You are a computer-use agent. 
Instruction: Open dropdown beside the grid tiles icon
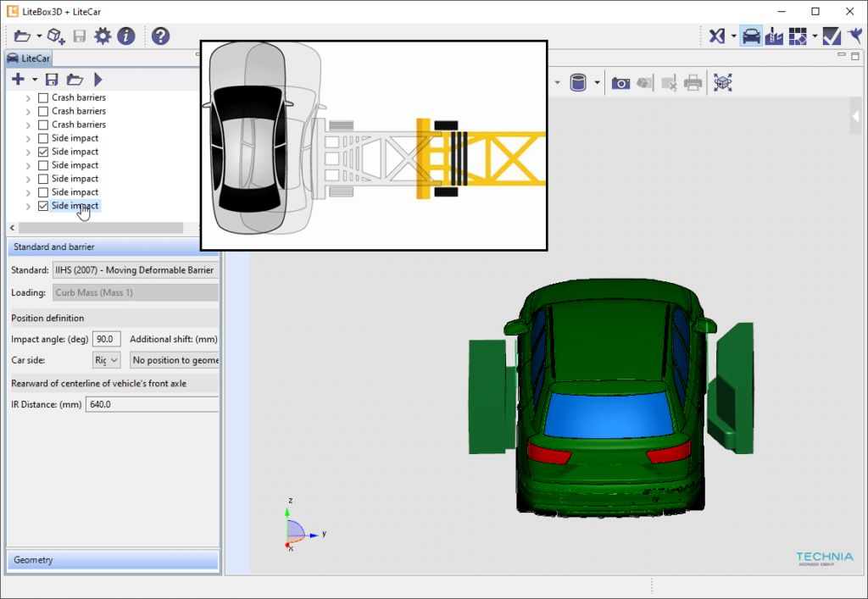pyautogui.click(x=815, y=36)
